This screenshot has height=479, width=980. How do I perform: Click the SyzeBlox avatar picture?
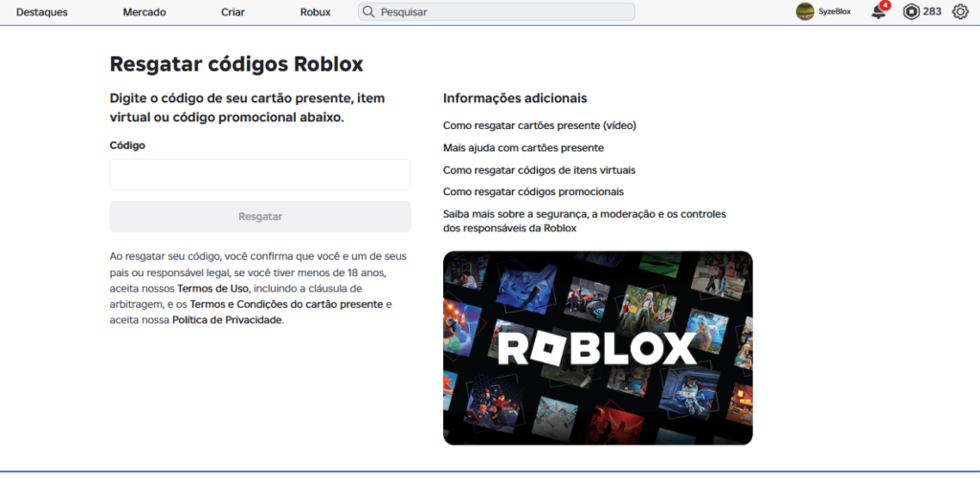805,12
